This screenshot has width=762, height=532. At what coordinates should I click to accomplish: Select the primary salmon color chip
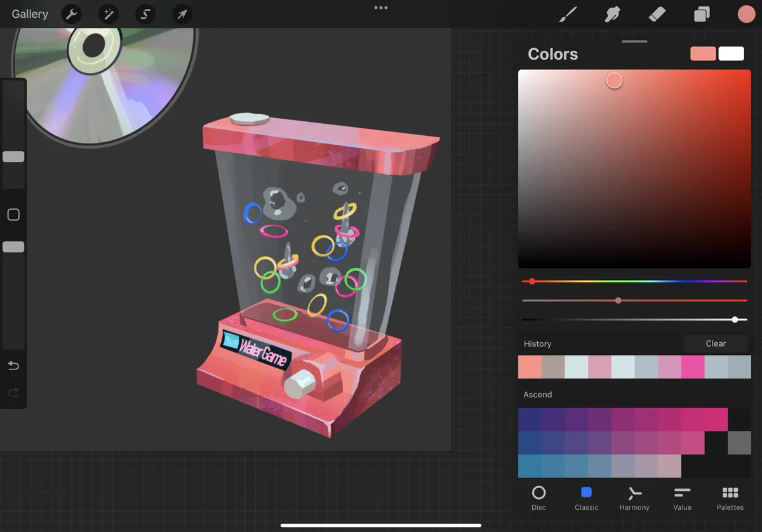click(x=703, y=54)
